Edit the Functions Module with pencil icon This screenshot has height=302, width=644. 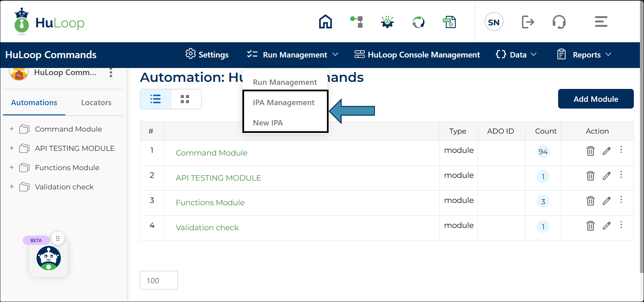[606, 201]
